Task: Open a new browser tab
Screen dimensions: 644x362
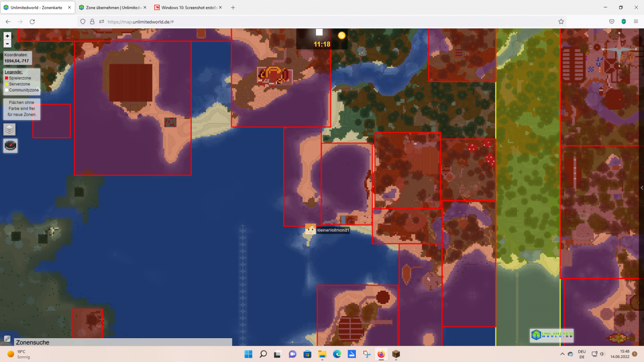Action: (x=233, y=8)
